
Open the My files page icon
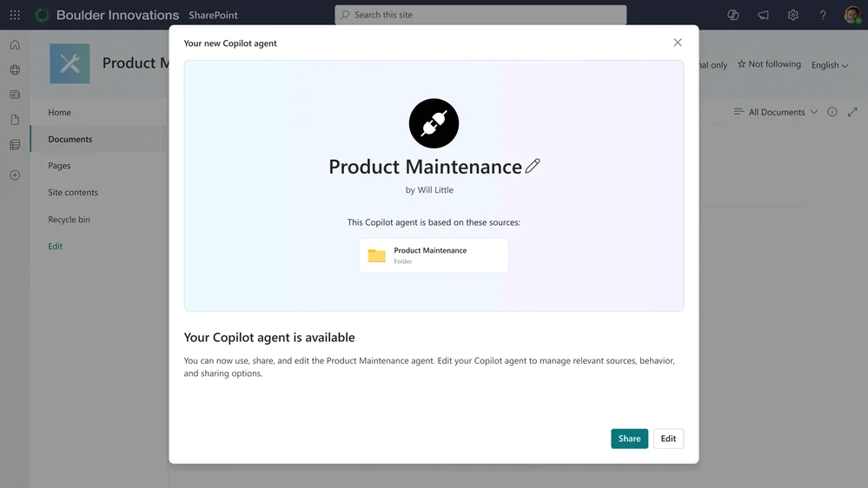pos(15,120)
